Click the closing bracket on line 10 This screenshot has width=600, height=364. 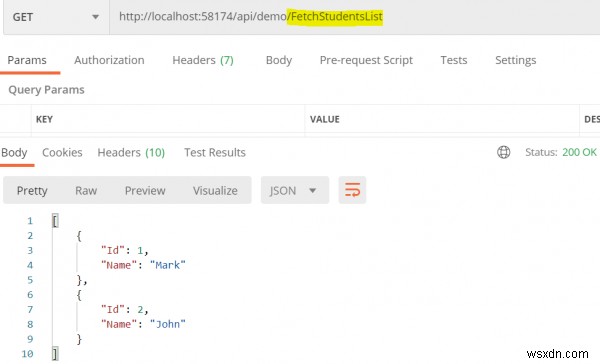(x=55, y=354)
